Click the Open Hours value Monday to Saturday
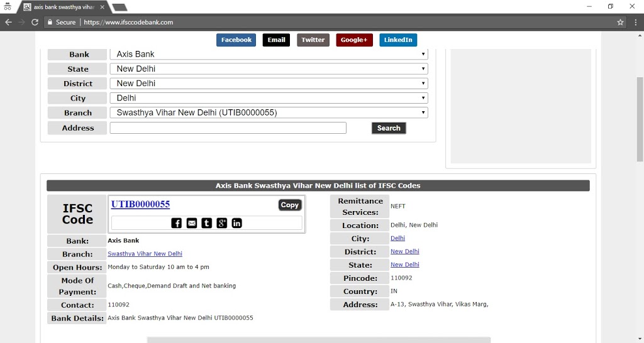 [x=158, y=267]
